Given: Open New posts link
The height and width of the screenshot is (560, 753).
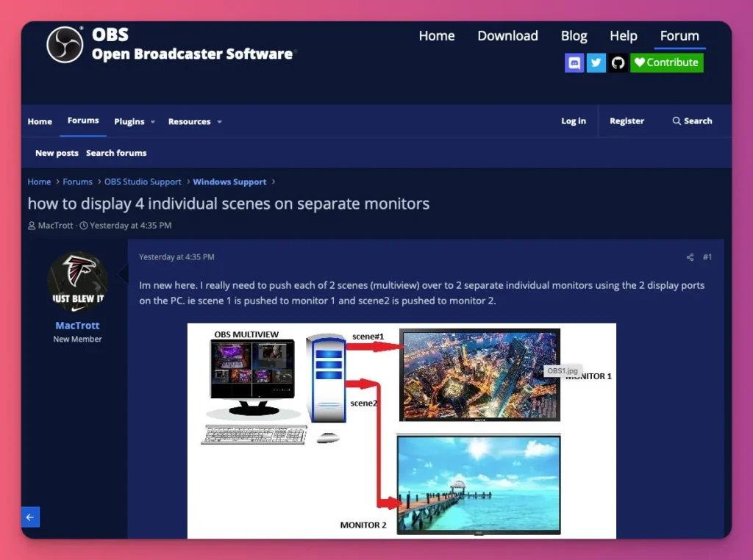Looking at the screenshot, I should click(57, 153).
